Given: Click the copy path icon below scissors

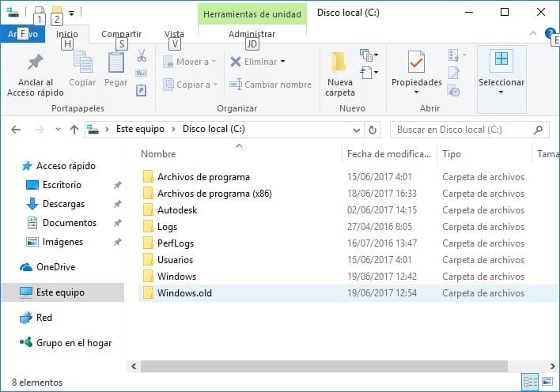Looking at the screenshot, I should 142,73.
